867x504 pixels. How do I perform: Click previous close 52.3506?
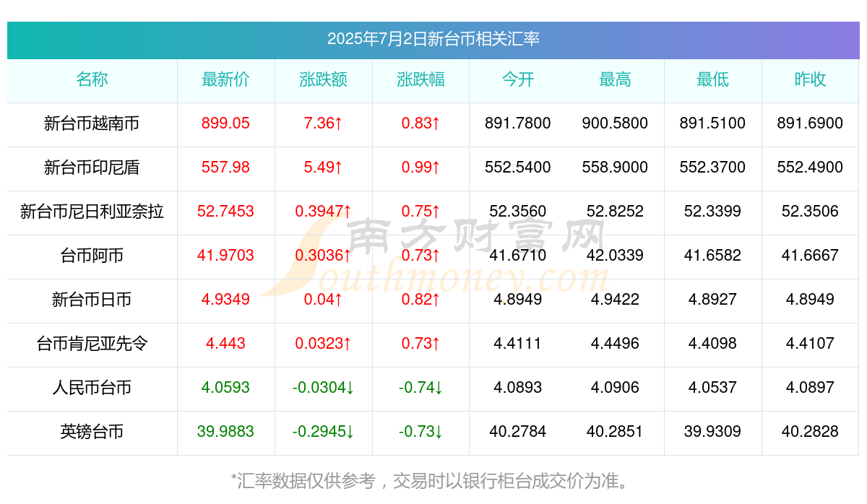(x=810, y=212)
